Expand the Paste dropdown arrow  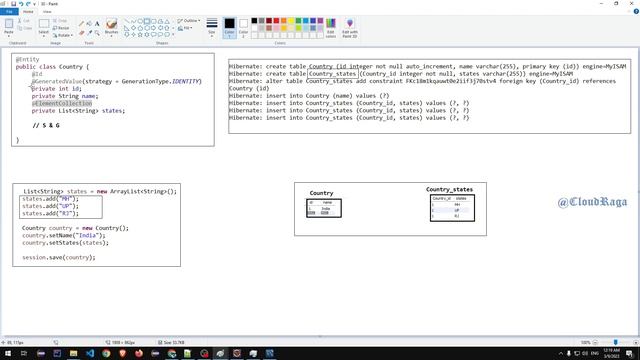(9, 36)
